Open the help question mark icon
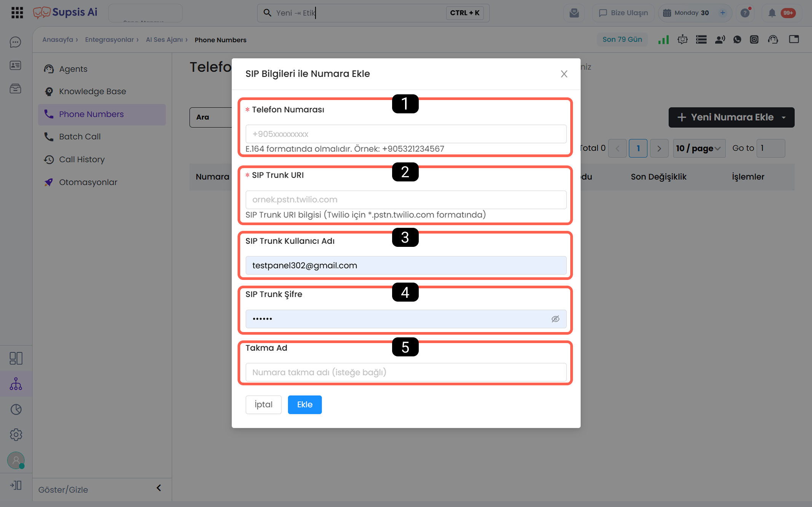The image size is (812, 507). click(745, 13)
